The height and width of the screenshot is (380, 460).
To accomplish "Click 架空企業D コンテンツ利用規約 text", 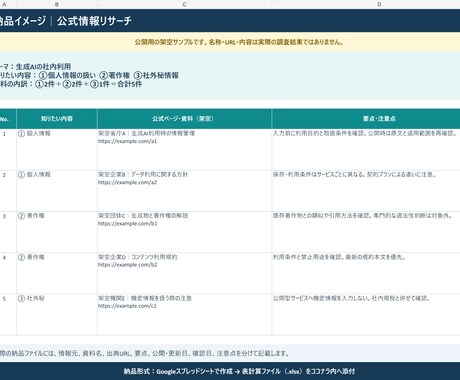I will tap(138, 257).
